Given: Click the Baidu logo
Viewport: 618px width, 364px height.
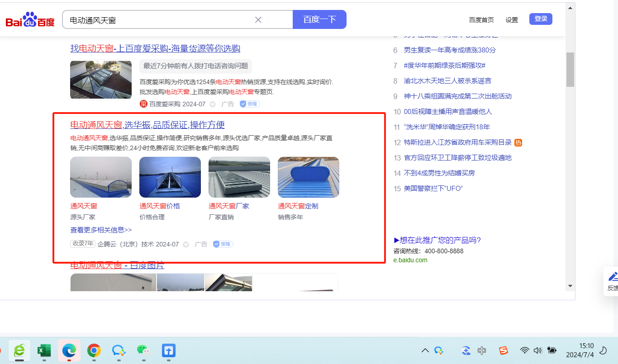Looking at the screenshot, I should [x=30, y=20].
